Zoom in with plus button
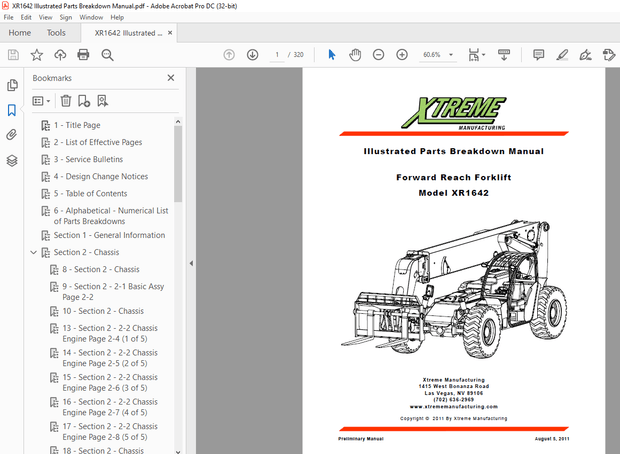The image size is (620, 454). [x=402, y=55]
